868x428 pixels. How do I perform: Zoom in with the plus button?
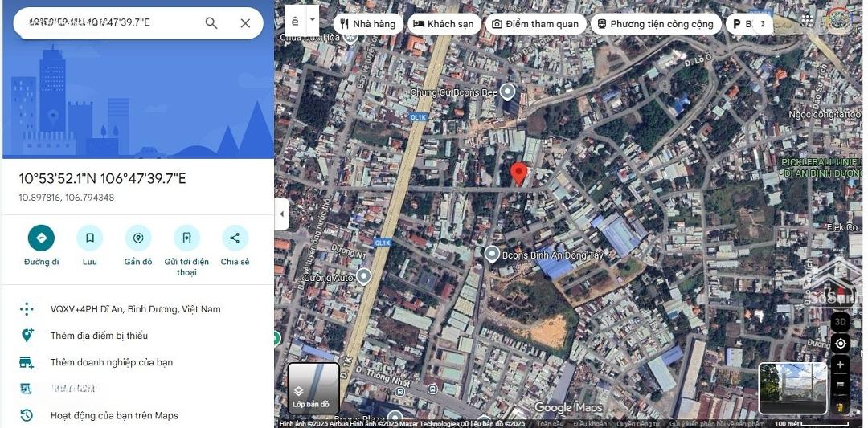pyautogui.click(x=841, y=365)
